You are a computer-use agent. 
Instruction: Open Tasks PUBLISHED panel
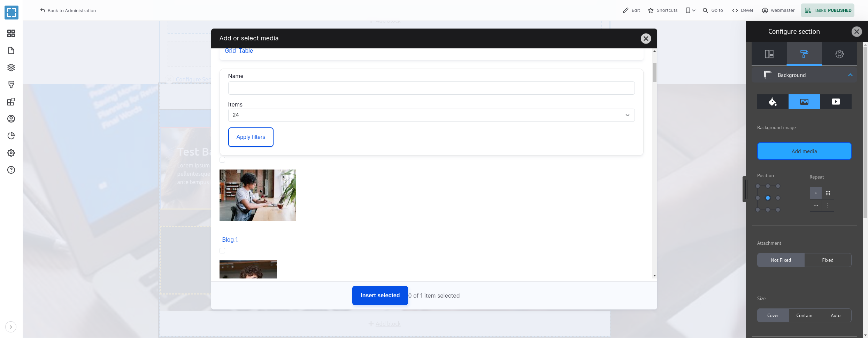pyautogui.click(x=827, y=10)
